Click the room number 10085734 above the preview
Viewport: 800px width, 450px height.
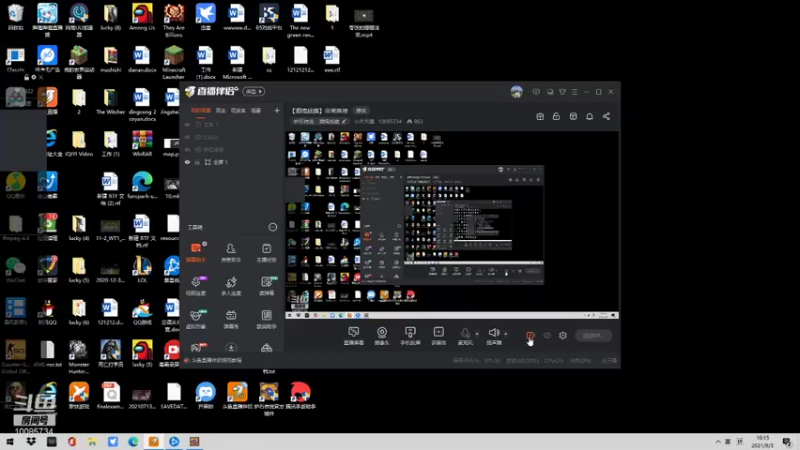[390, 121]
